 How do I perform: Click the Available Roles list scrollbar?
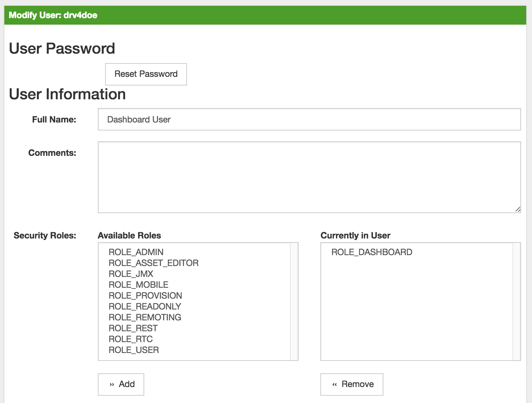[x=294, y=301]
